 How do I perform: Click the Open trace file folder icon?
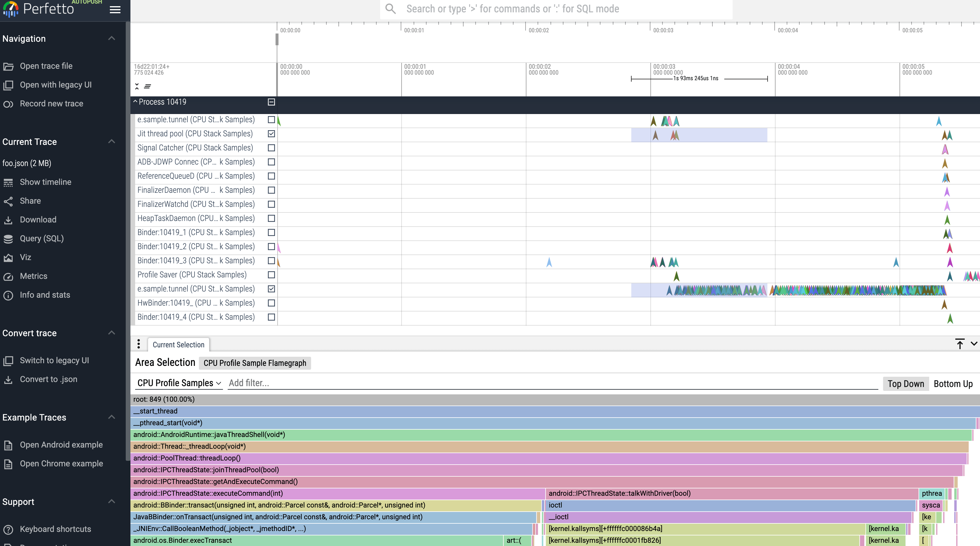8,67
